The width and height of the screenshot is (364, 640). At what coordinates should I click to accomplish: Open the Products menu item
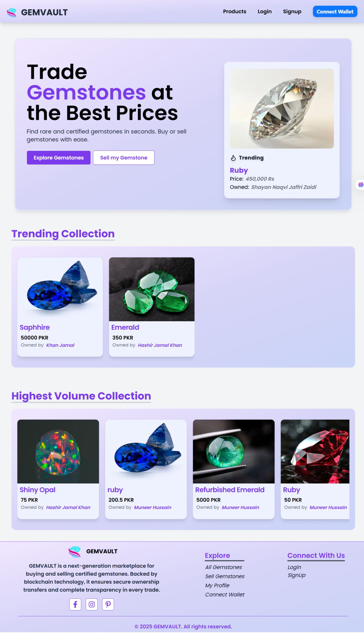tap(235, 11)
